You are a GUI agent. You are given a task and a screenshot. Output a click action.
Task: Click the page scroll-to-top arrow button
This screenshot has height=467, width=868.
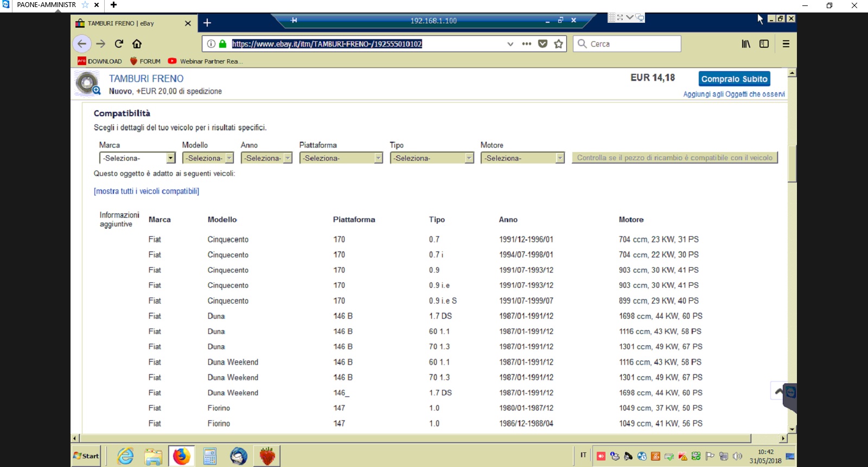point(778,391)
